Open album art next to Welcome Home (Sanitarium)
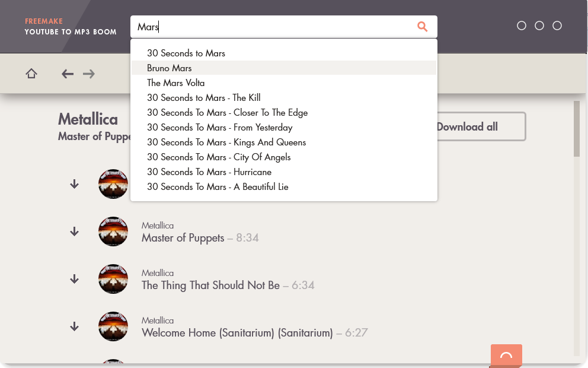 pos(113,326)
